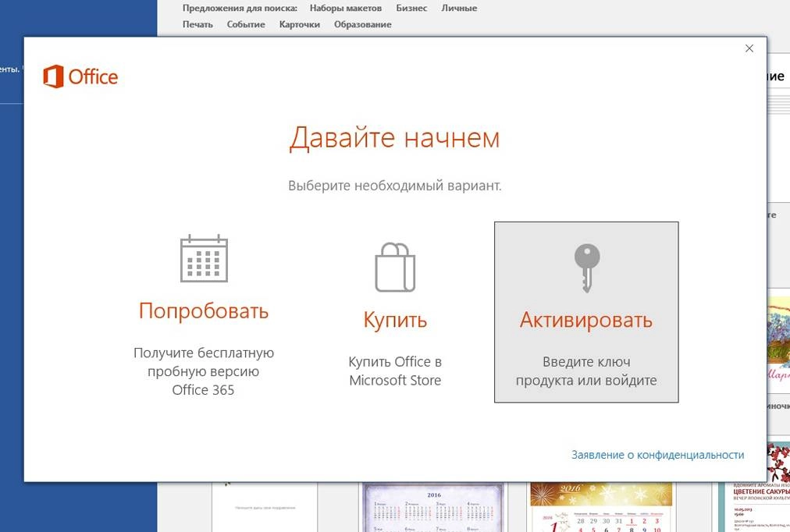The image size is (790, 532).
Task: Click the Событие search suggestion
Action: [246, 24]
